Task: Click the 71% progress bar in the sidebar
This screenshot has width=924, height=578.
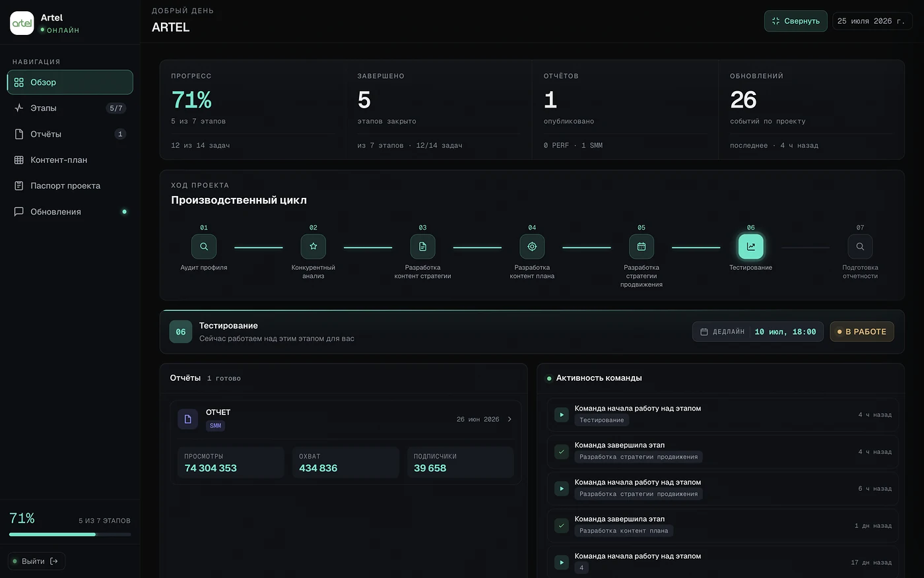Action: pyautogui.click(x=70, y=534)
